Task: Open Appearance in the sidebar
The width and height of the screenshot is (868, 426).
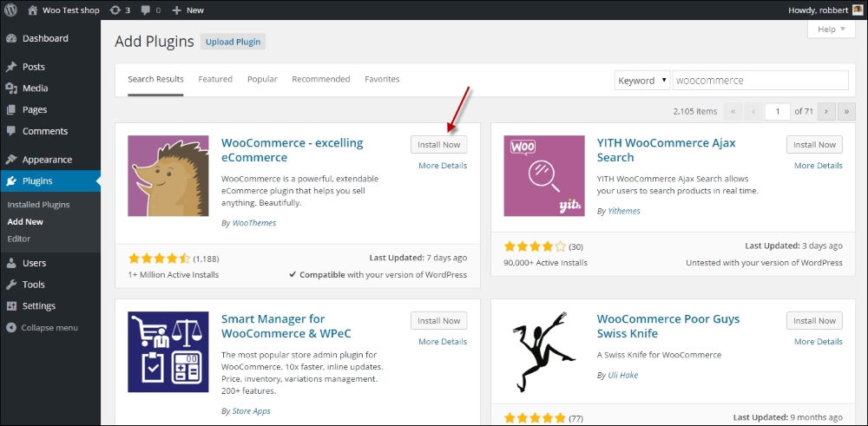Action: (47, 160)
